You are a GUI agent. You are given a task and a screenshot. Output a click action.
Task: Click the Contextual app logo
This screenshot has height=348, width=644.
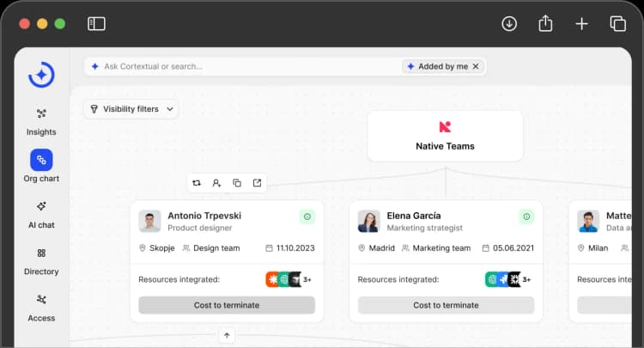(x=41, y=75)
